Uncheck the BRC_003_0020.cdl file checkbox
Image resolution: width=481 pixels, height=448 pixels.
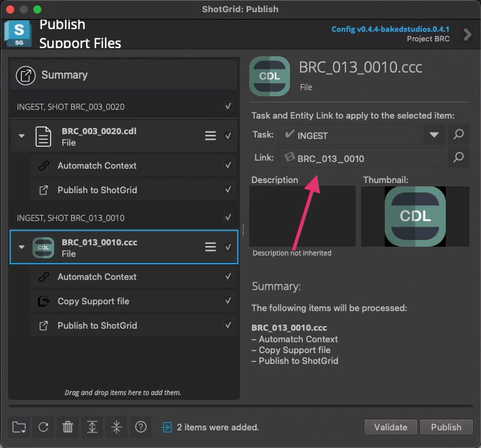click(228, 136)
